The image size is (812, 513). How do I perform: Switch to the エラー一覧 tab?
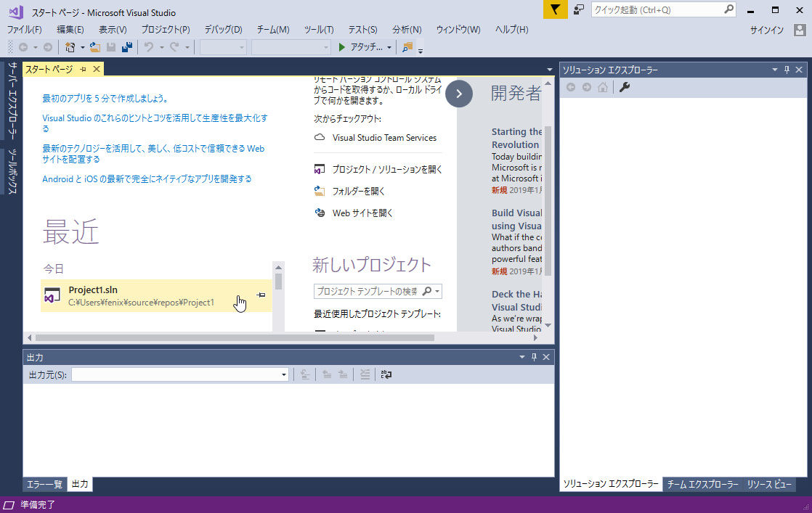44,485
